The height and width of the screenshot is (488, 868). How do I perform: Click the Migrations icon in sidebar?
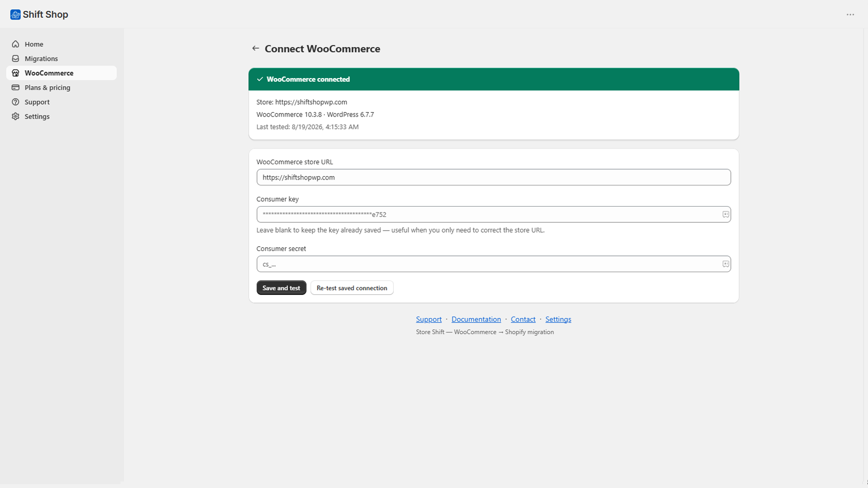[16, 59]
